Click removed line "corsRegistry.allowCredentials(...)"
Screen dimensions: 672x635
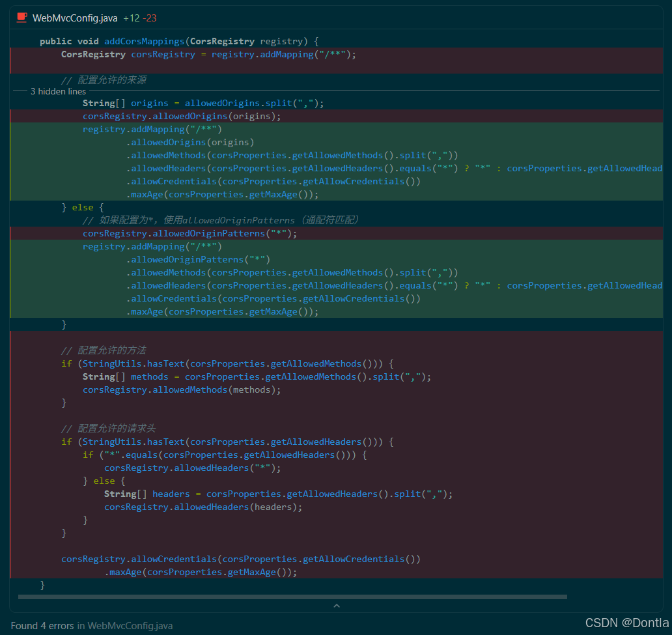click(241, 559)
